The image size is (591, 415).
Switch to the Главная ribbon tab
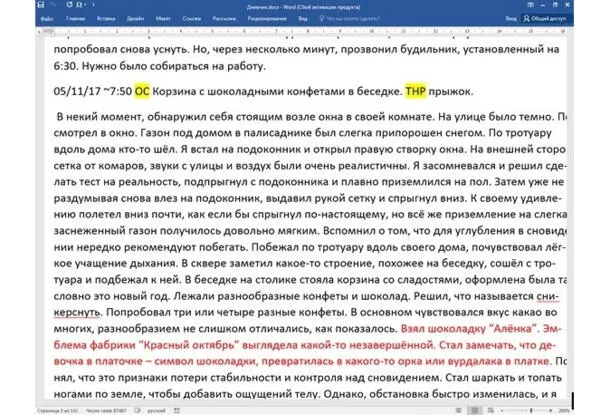point(75,18)
